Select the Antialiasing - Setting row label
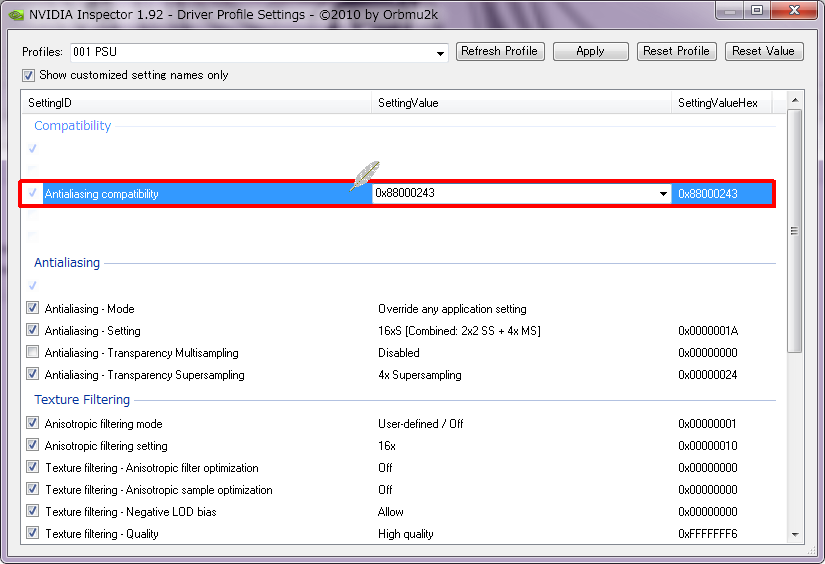Image resolution: width=825 pixels, height=564 pixels. [x=93, y=331]
